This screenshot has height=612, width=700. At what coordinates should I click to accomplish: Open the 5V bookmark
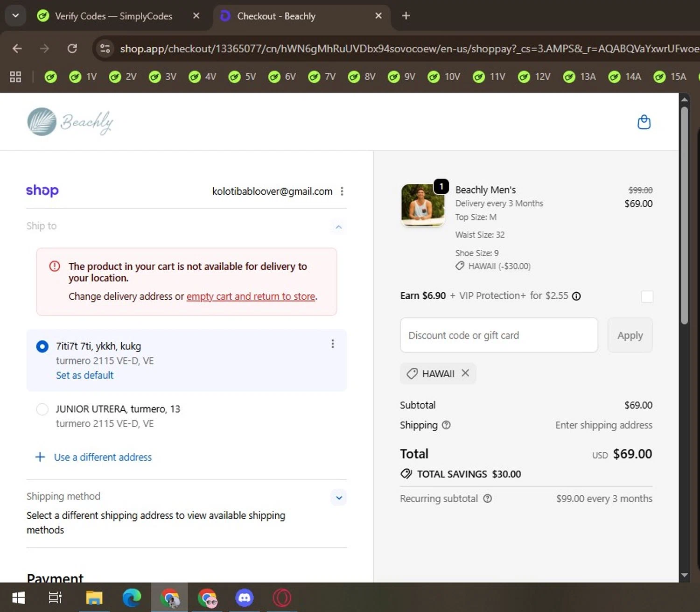(x=242, y=77)
